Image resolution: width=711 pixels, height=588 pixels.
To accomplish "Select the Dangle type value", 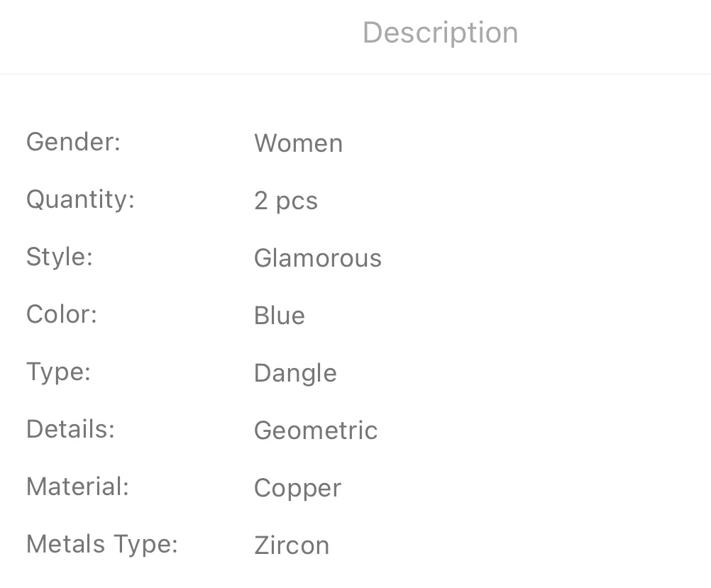I will tap(295, 373).
